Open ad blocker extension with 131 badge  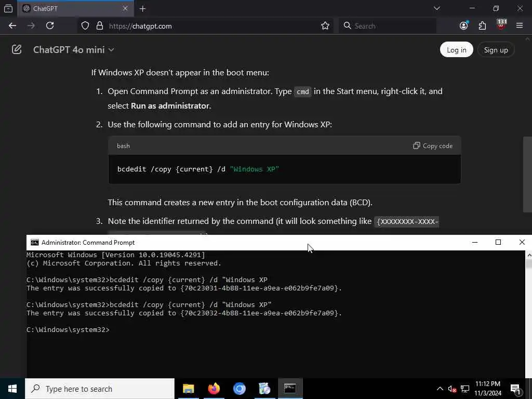(x=501, y=25)
